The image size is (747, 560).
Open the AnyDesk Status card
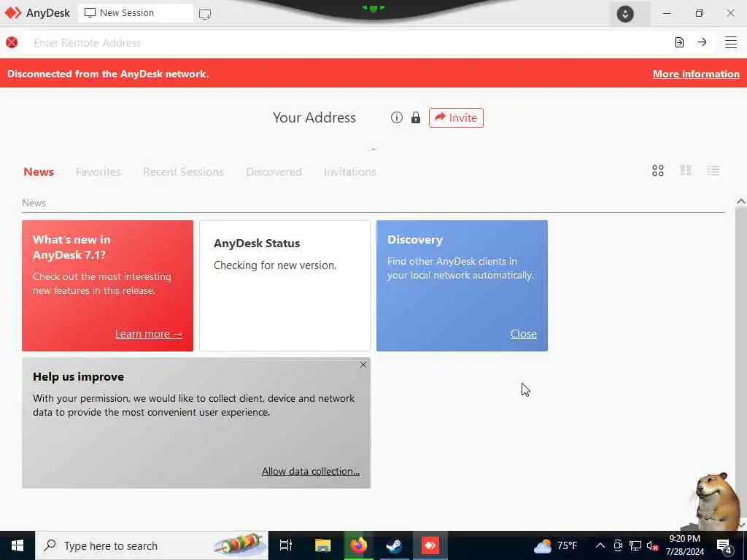285,286
